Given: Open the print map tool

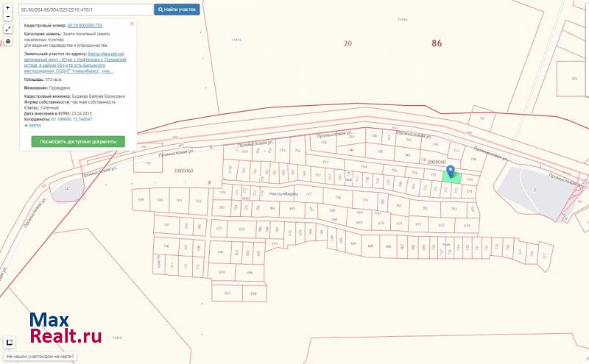Looking at the screenshot, I should point(7,41).
